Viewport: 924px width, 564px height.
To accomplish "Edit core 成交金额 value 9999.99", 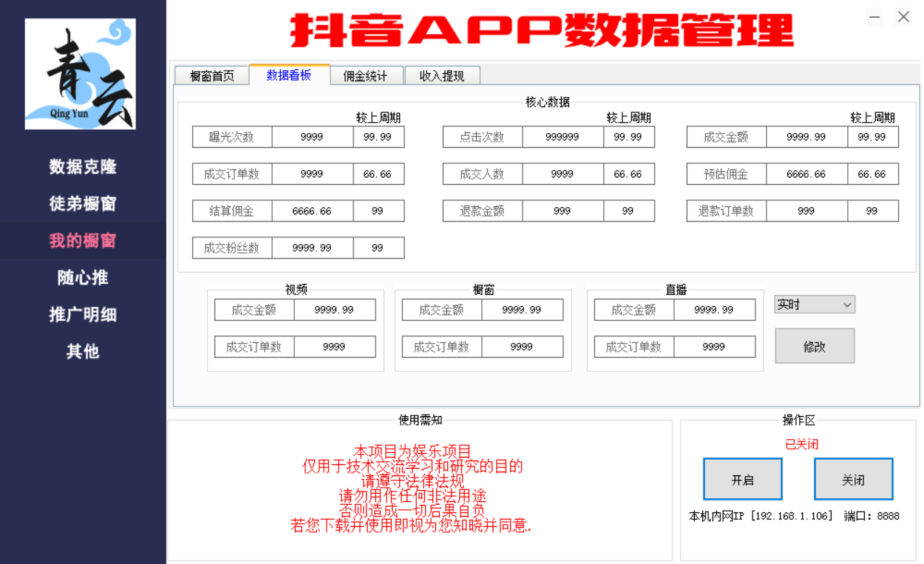I will (806, 137).
